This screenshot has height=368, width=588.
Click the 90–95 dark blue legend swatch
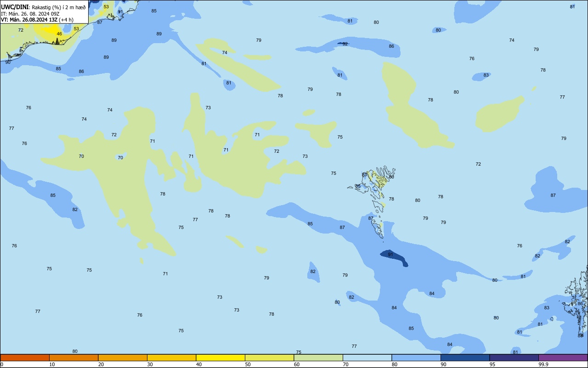coord(465,357)
